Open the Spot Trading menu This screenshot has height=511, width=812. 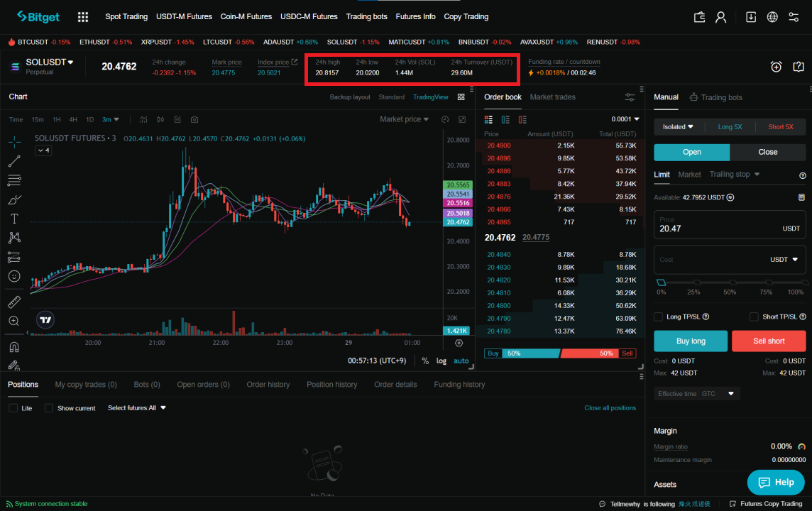click(x=126, y=16)
